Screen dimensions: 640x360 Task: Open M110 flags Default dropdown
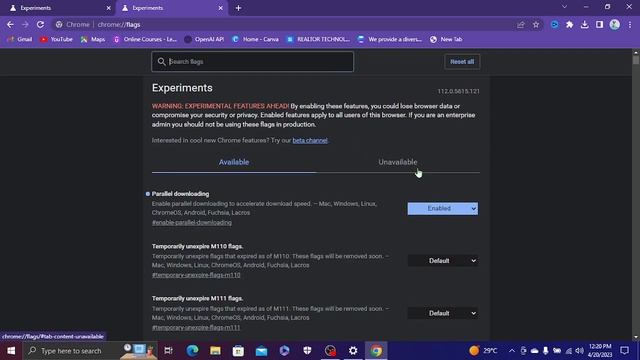pos(442,261)
